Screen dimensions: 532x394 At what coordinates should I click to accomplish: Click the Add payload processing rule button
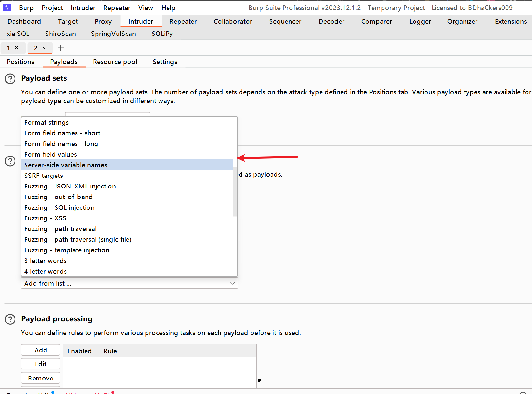40,350
